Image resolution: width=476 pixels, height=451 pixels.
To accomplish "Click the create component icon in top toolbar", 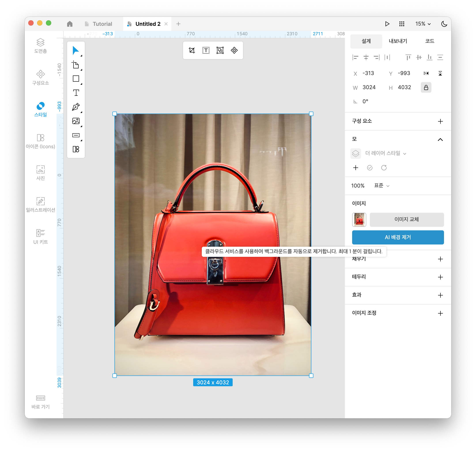I will click(234, 50).
